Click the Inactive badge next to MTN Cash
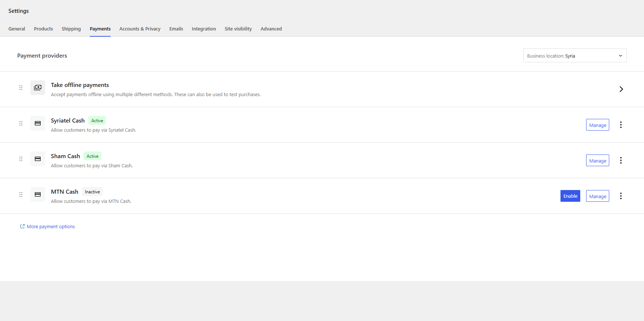The height and width of the screenshot is (321, 644). 92,192
